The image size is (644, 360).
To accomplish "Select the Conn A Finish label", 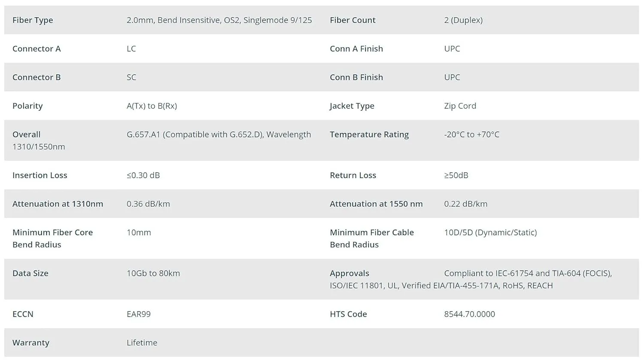I will pyautogui.click(x=356, y=49).
